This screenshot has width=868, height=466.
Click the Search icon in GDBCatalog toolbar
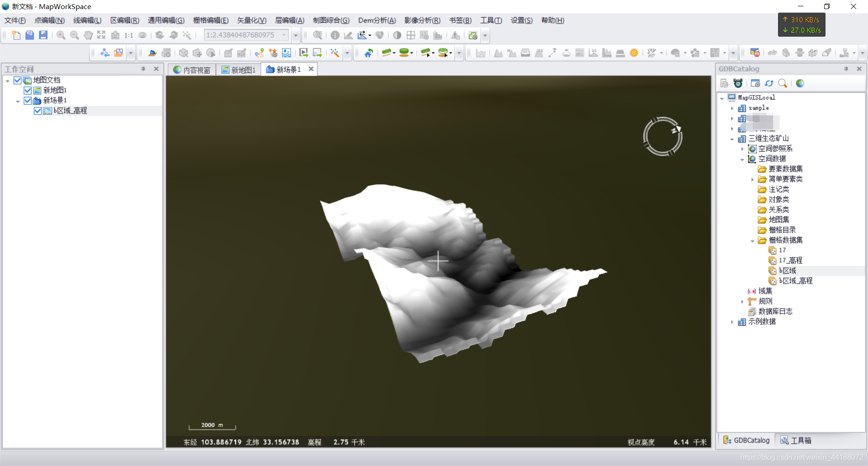783,83
